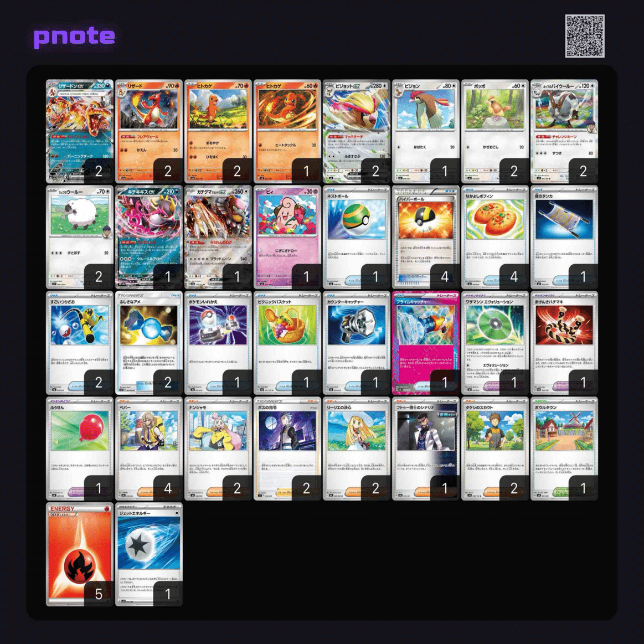Click the pink Prime Catcher card
Viewport: 644px width, 644px height.
point(425,343)
